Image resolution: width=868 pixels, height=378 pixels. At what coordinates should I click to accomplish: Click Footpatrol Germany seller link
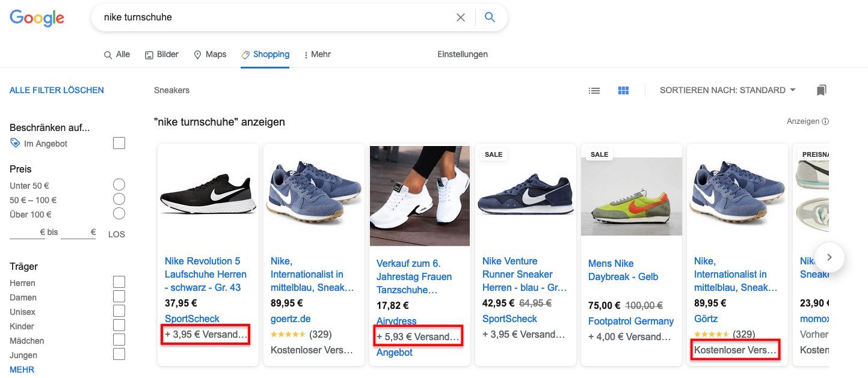point(631,321)
